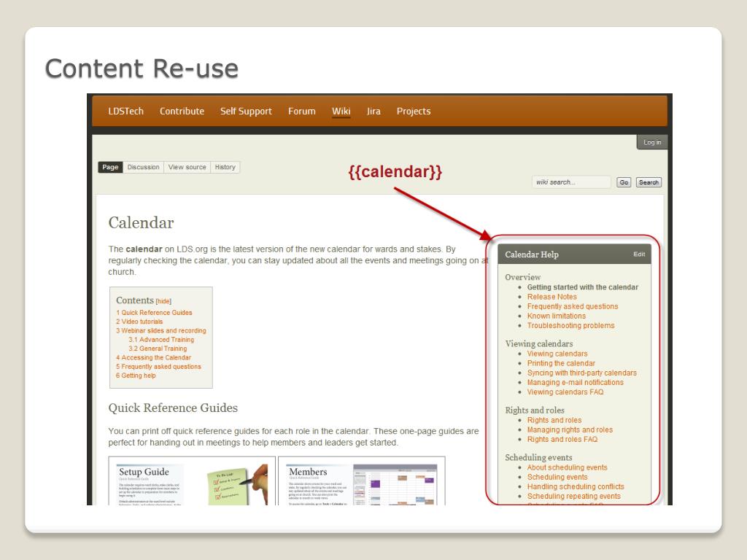Image resolution: width=747 pixels, height=560 pixels.
Task: Click the Log in button
Action: click(x=651, y=142)
